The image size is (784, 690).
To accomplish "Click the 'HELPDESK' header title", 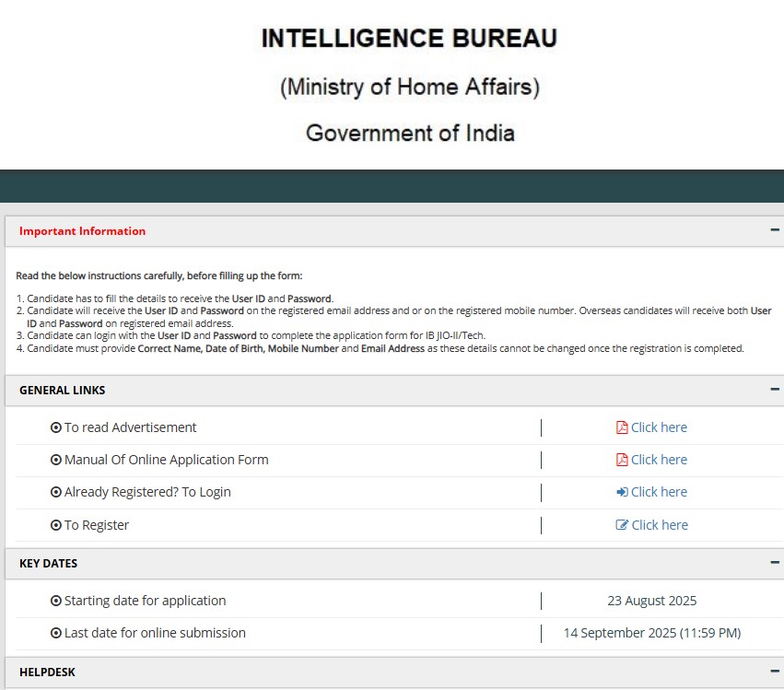I will coord(48,672).
